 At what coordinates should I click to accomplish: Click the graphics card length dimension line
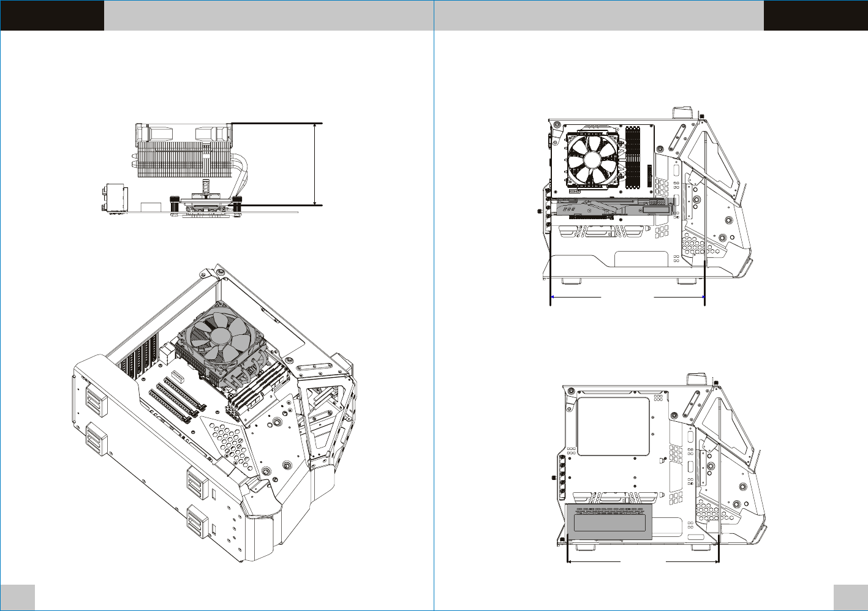pyautogui.click(x=628, y=297)
